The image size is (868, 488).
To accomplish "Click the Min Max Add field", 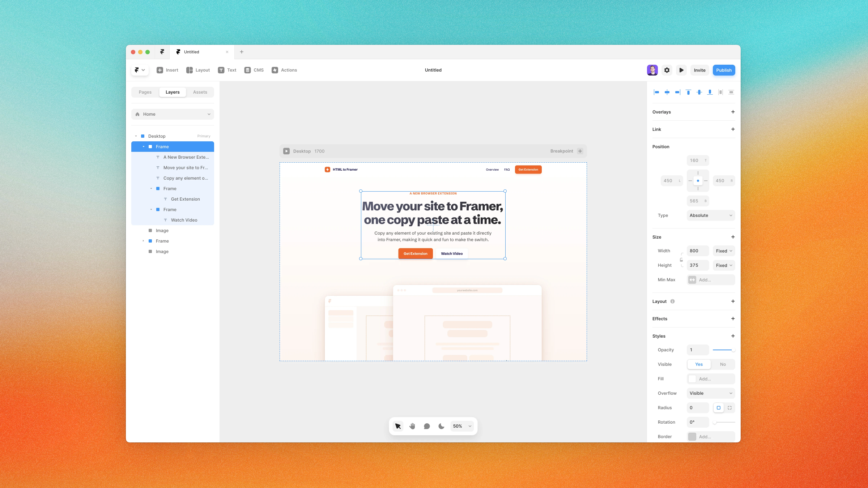I will click(711, 280).
